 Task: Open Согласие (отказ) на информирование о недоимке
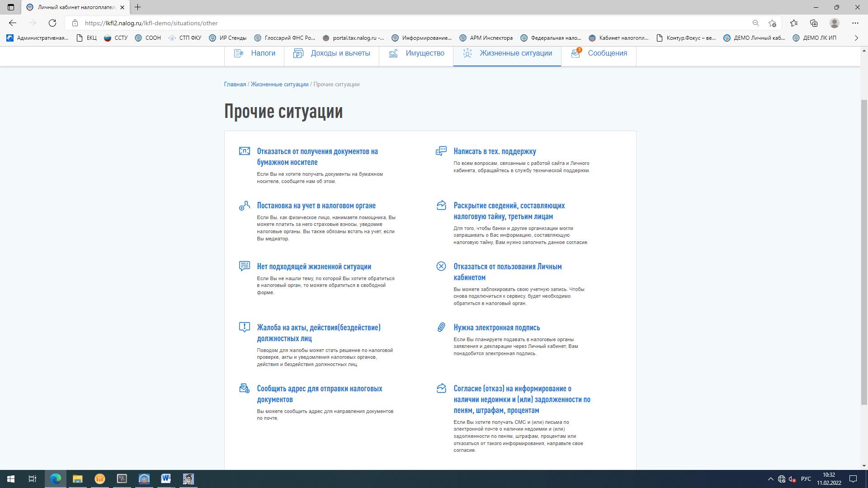(x=522, y=399)
